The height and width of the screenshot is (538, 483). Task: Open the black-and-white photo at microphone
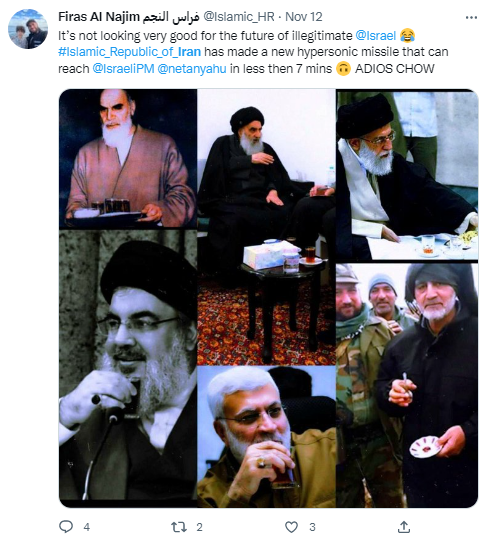coord(128,365)
